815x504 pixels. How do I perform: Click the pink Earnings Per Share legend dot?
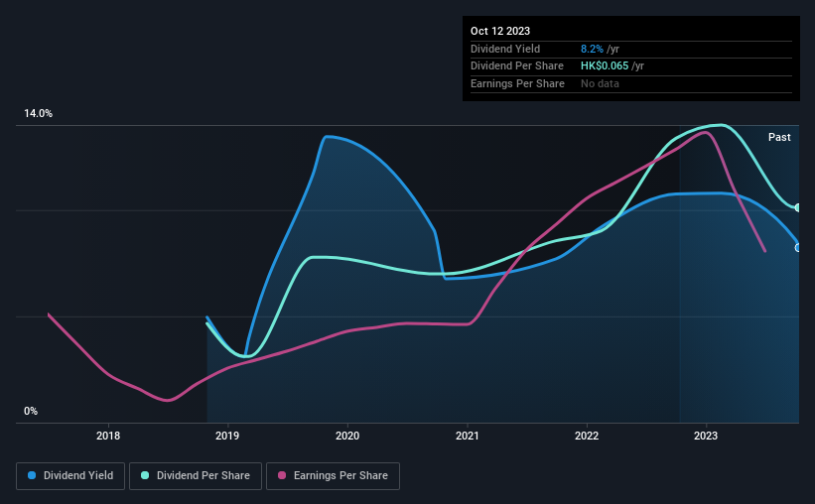click(x=282, y=475)
